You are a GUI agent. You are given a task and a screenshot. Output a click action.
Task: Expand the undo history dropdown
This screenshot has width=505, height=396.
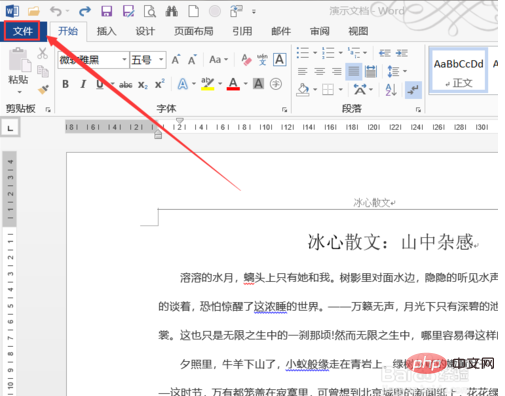[67, 11]
